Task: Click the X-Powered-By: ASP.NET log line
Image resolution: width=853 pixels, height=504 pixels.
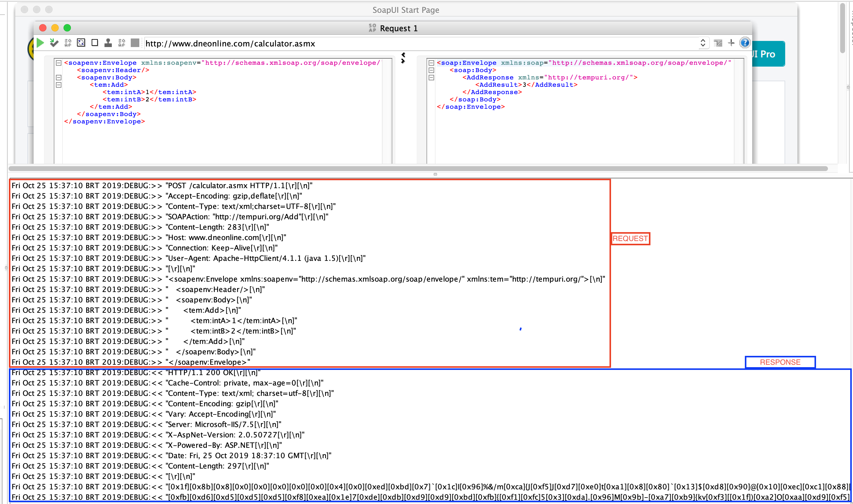Action: (147, 445)
